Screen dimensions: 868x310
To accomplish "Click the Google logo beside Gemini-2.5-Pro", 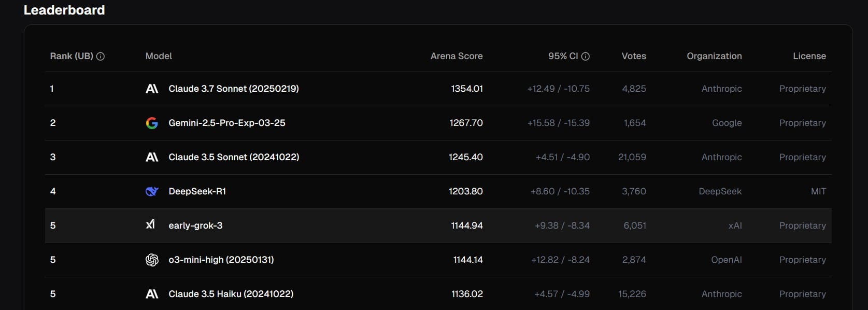I will tap(152, 123).
